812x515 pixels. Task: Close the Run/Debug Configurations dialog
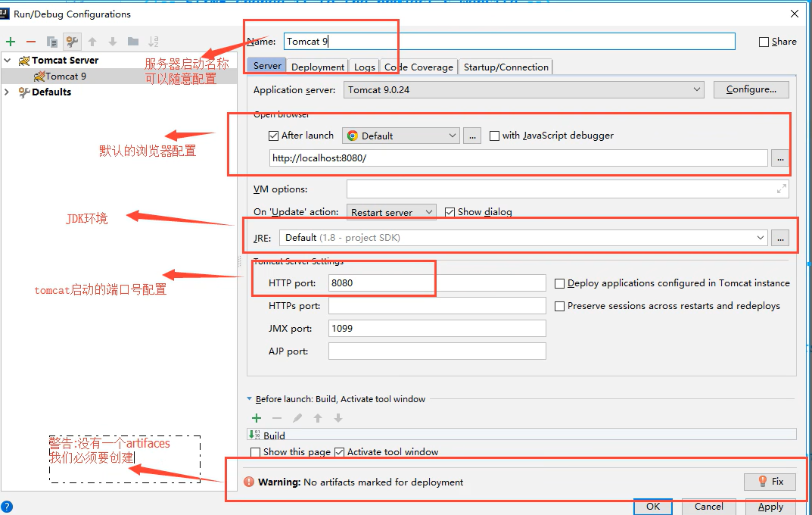coord(795,14)
